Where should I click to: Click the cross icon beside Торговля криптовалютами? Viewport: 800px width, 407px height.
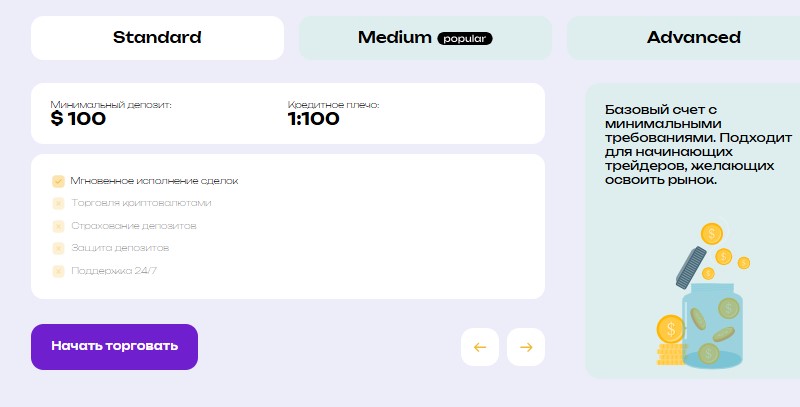58,204
